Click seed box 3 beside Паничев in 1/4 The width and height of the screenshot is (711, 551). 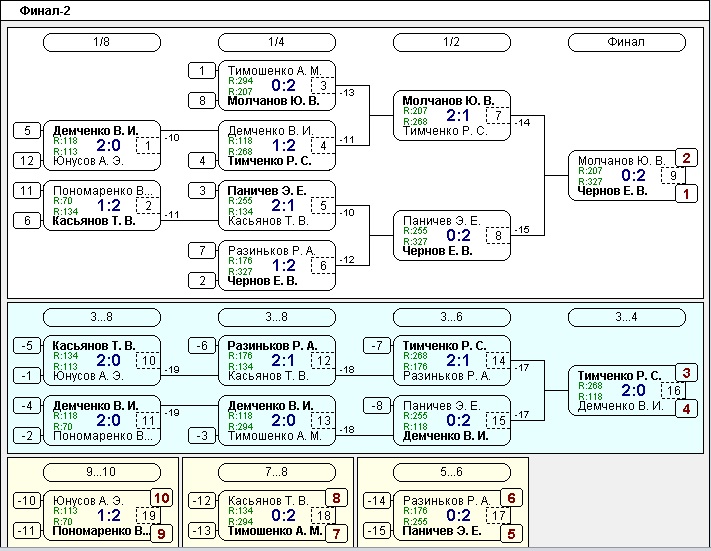tap(202, 190)
